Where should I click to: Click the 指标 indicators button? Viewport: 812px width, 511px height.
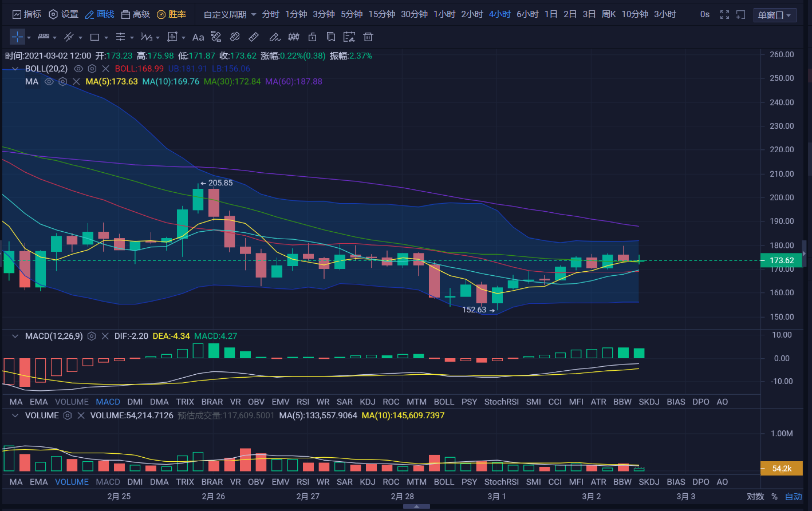pos(27,14)
